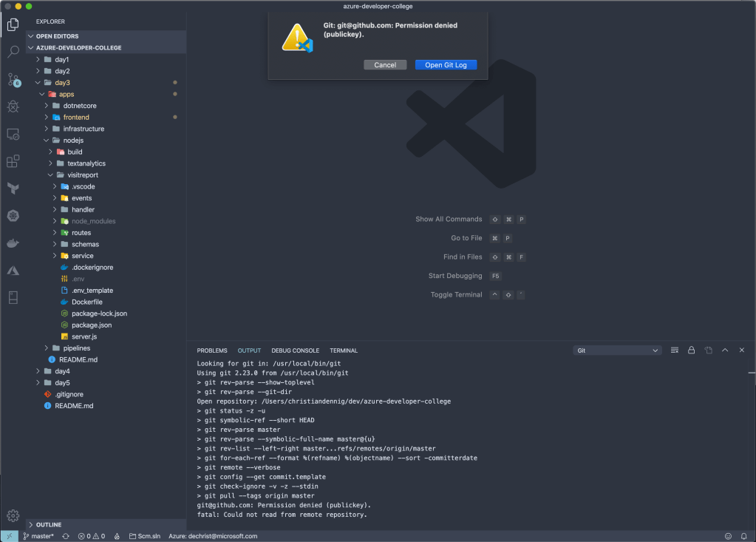Clear the output log
Viewport: 756px width, 542px height.
[x=674, y=350]
